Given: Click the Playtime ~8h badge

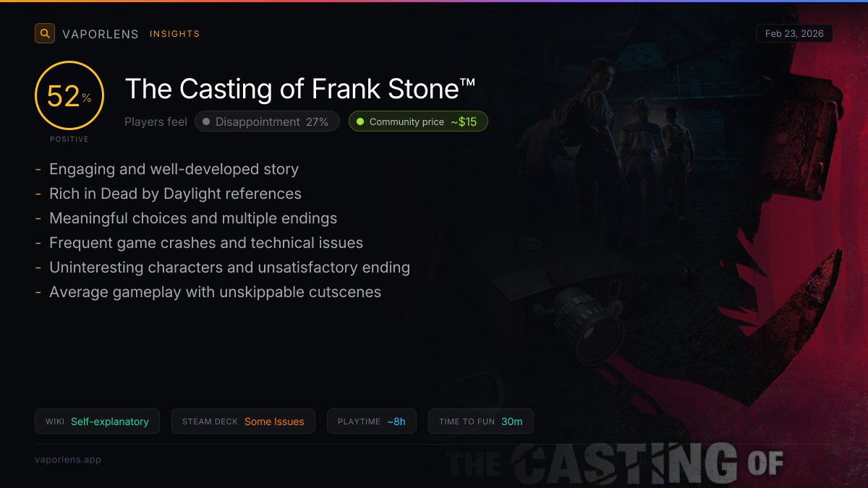Looking at the screenshot, I should point(371,421).
